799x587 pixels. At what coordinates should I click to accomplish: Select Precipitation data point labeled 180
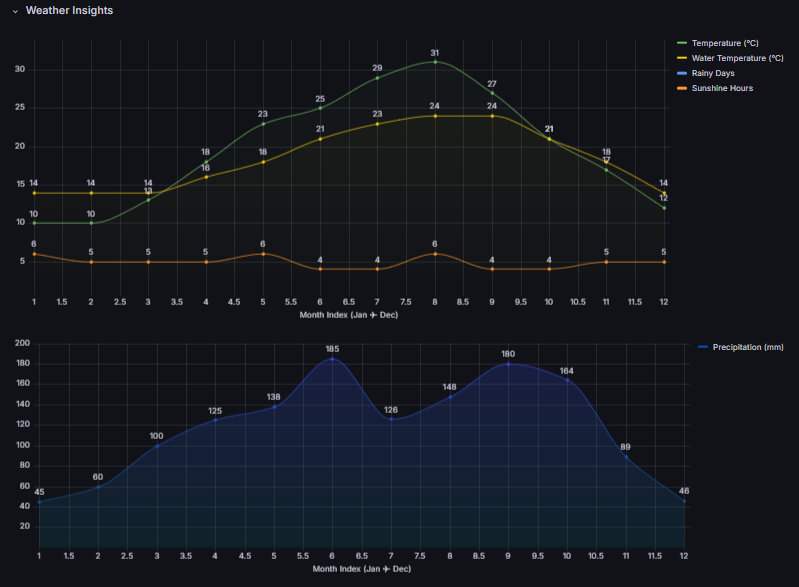coord(508,363)
